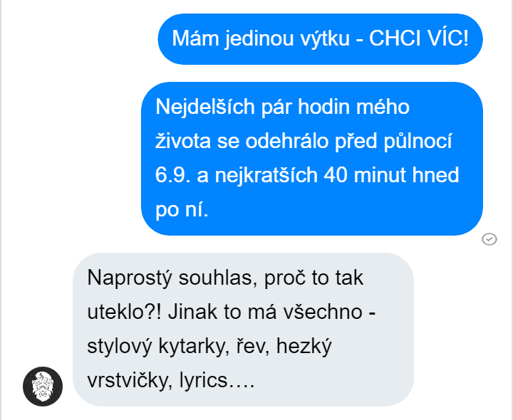Click the text '40 minut' in blue bubble
Viewport: 513px width, 420px height.
point(365,175)
